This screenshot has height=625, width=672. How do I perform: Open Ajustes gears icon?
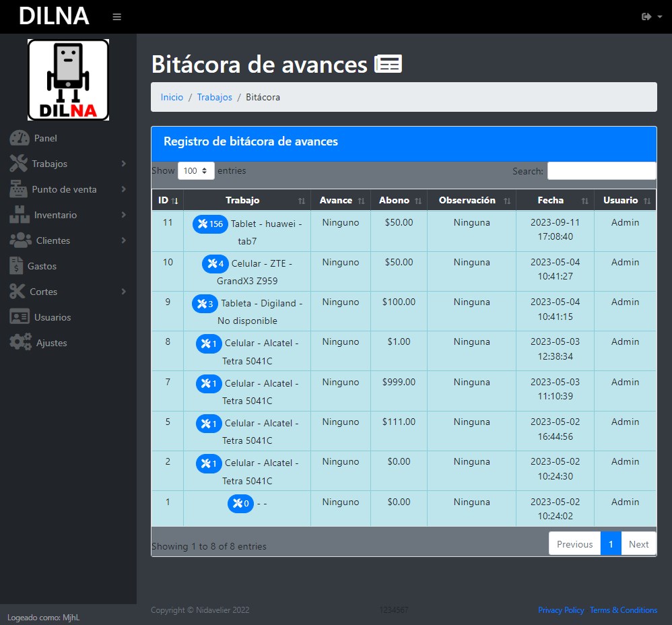point(20,343)
